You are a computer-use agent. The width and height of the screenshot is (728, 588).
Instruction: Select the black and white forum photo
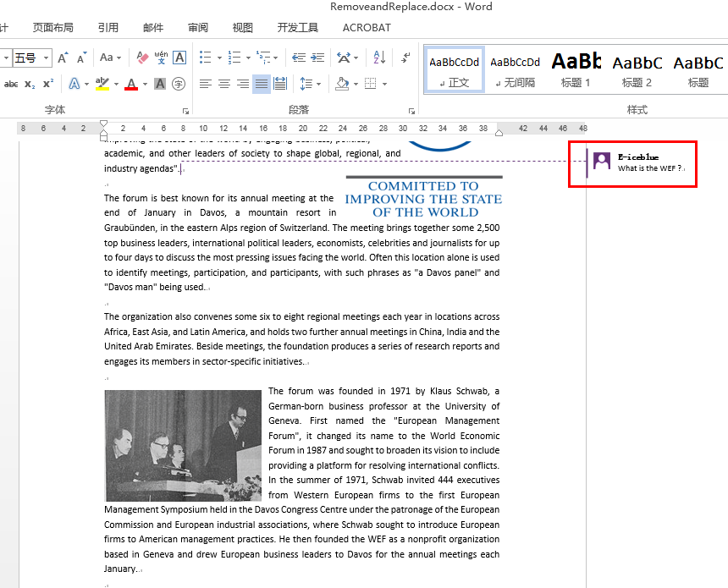pos(183,446)
